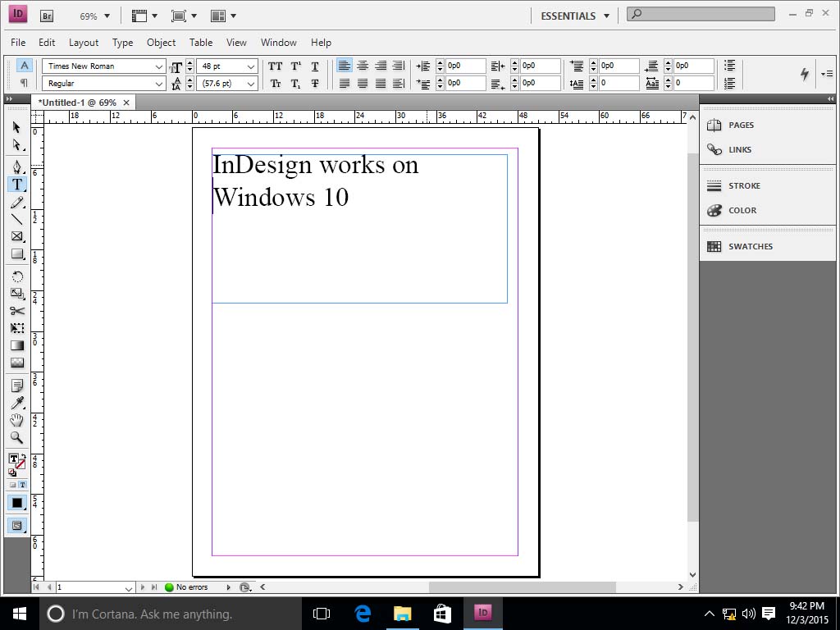
Task: Select the Hand tool
Action: [16, 420]
